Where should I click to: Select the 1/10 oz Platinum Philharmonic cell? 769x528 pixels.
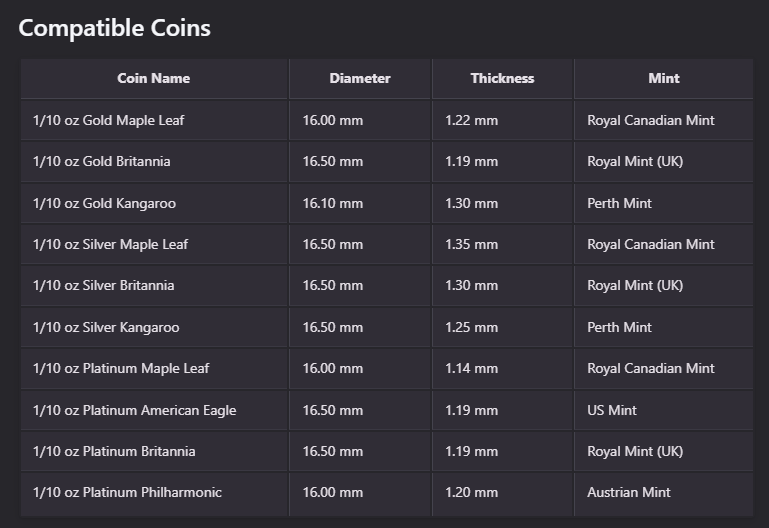tap(127, 492)
